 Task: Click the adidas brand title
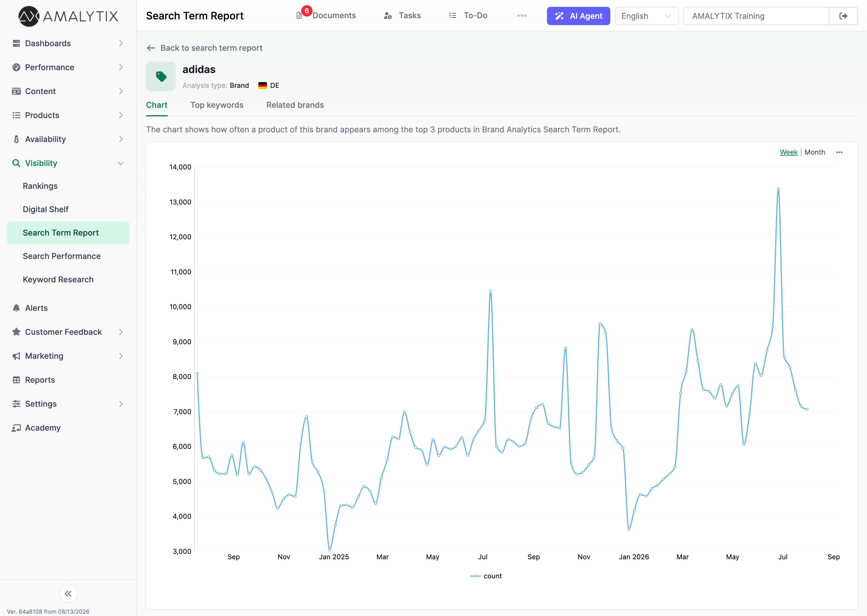pyautogui.click(x=199, y=69)
